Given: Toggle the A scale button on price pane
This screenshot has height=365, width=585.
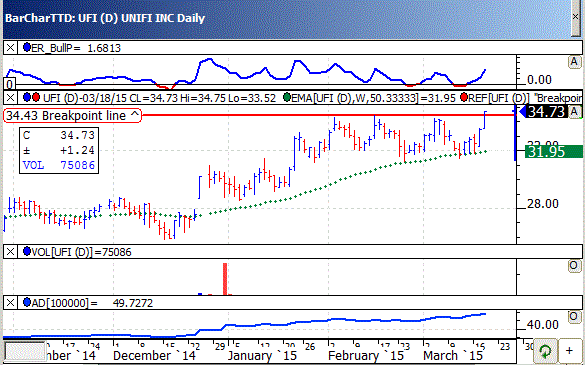Looking at the screenshot, I should (x=574, y=112).
